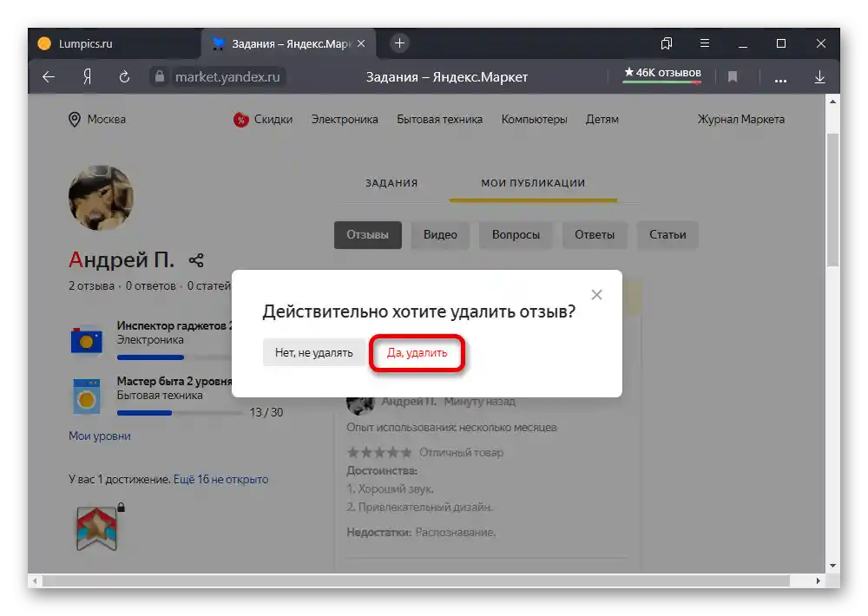Click the share icon next to Андрей П.
The image size is (868, 616).
[x=196, y=260]
